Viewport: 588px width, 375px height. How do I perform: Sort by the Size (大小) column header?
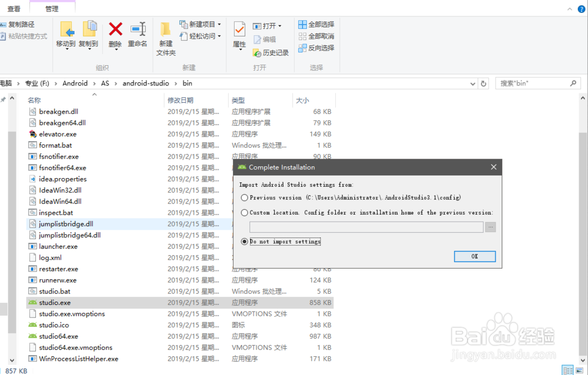302,100
